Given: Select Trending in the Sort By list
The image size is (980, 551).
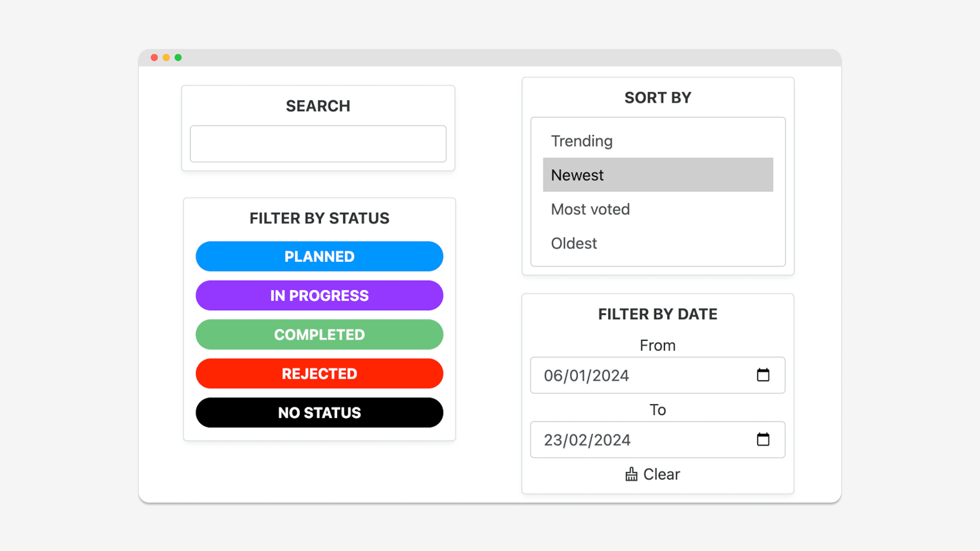Looking at the screenshot, I should [x=658, y=141].
